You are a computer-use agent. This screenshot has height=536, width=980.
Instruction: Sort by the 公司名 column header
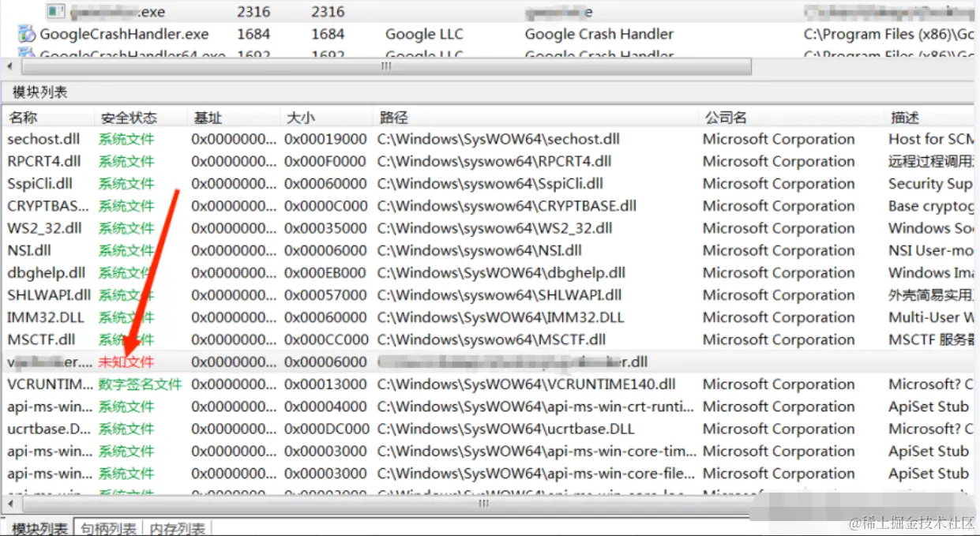coord(726,118)
